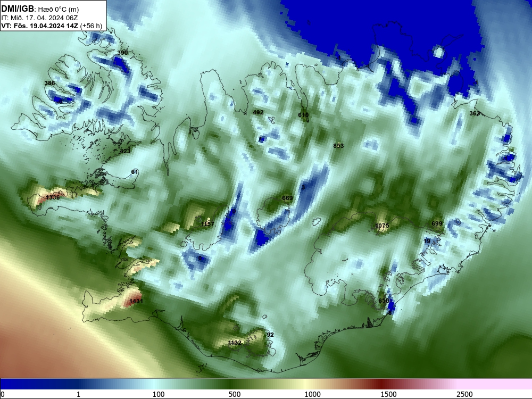532x399 pixels.
Task: Click the map value 492
Action: click(x=258, y=112)
